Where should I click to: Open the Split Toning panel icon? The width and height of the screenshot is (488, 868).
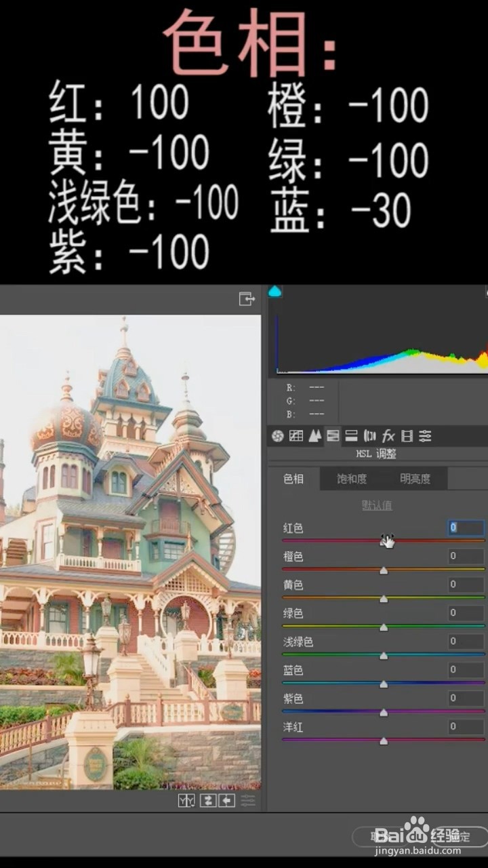(x=351, y=436)
